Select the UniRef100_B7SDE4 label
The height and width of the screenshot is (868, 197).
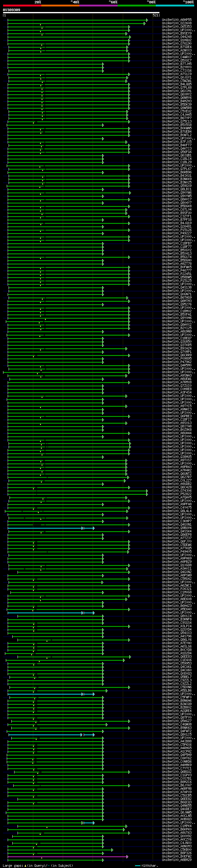point(176,47)
